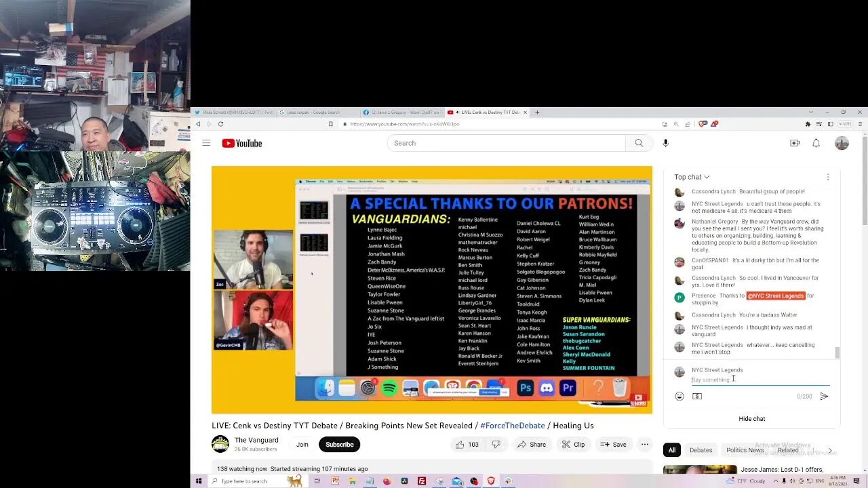Open The Vanguard channel name link

(x=256, y=440)
